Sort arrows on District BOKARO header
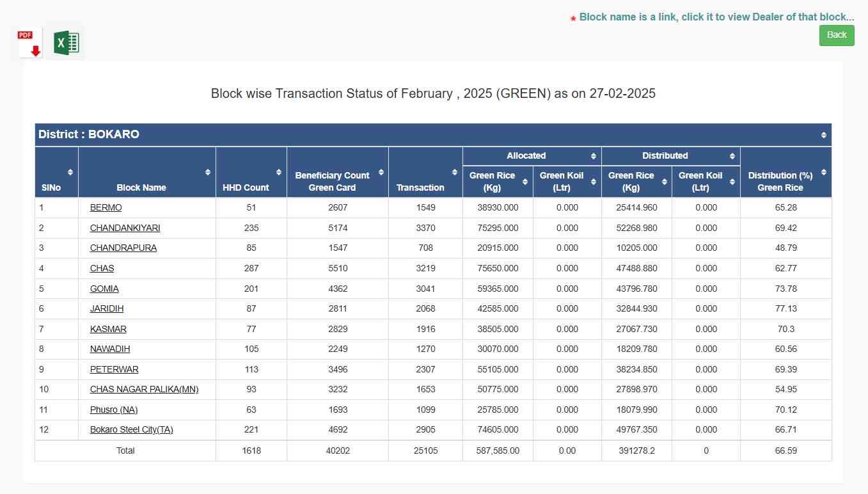Viewport: 868px width, 494px height. click(x=824, y=135)
